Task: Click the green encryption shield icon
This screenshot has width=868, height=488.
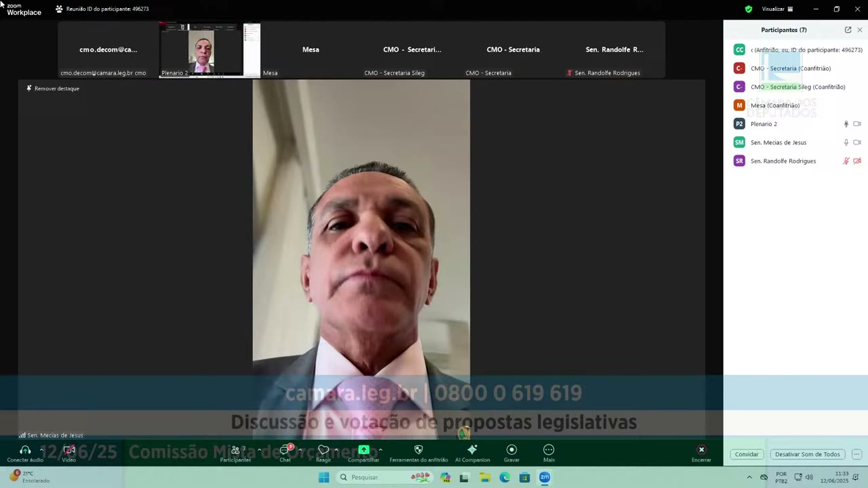Action: [749, 9]
